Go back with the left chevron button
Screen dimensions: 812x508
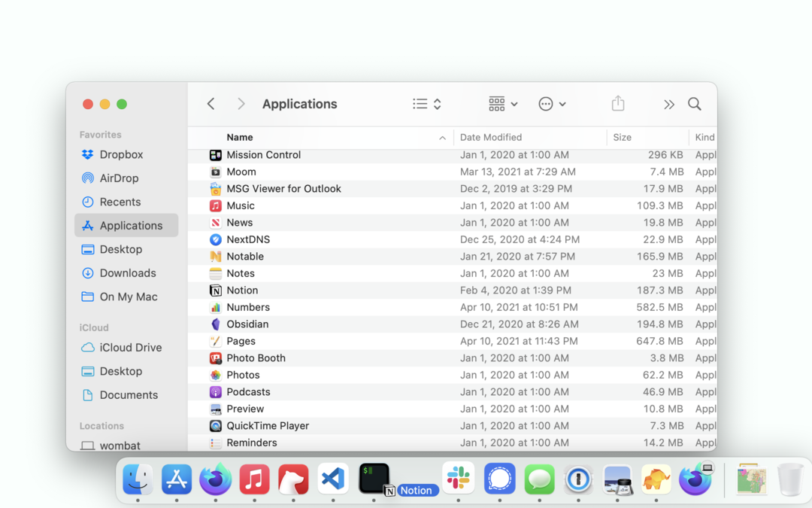tap(211, 104)
